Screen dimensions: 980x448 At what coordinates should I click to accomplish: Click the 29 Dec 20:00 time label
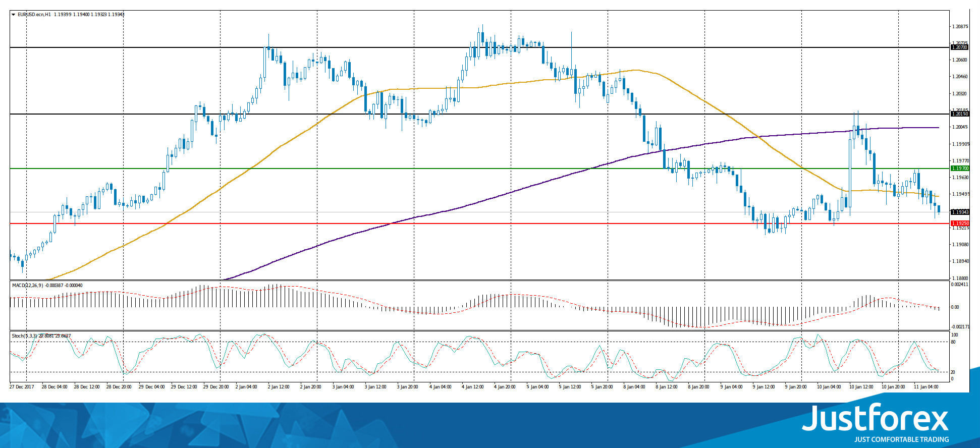tap(216, 387)
